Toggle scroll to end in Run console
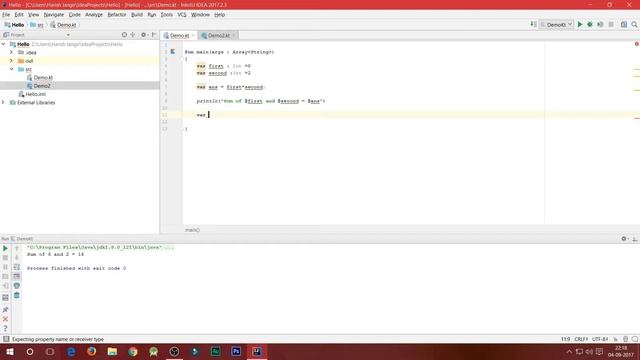The image size is (640, 360). click(17, 276)
